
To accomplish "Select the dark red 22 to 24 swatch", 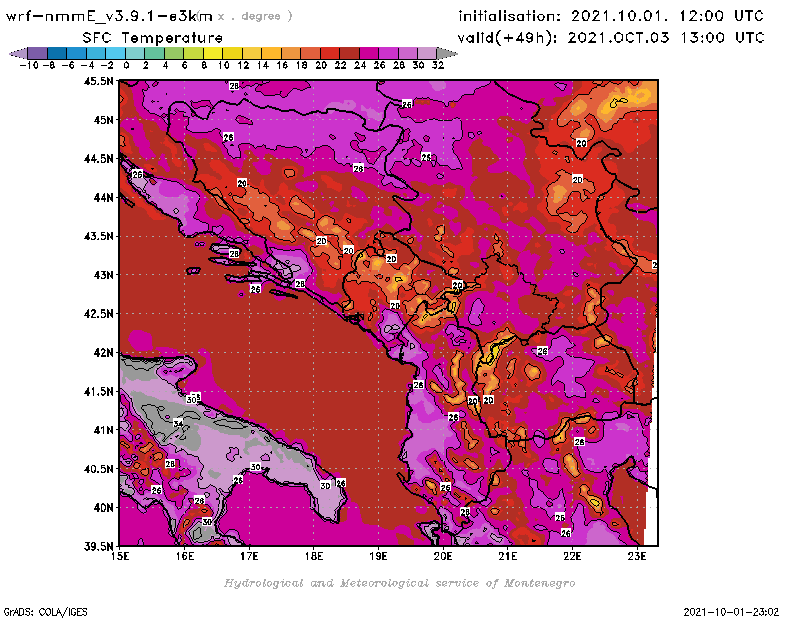I will pyautogui.click(x=349, y=53).
